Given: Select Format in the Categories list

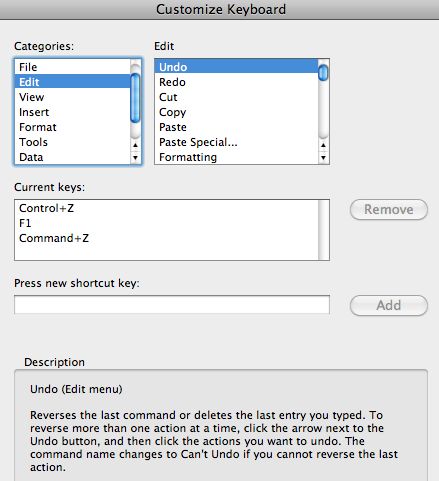Looking at the screenshot, I should (72, 127).
